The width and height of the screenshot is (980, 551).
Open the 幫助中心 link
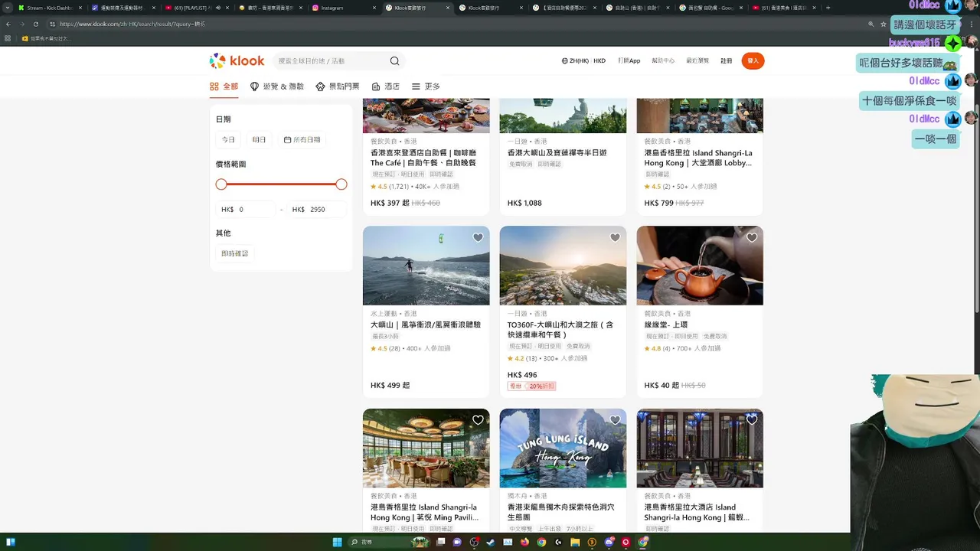pos(663,60)
